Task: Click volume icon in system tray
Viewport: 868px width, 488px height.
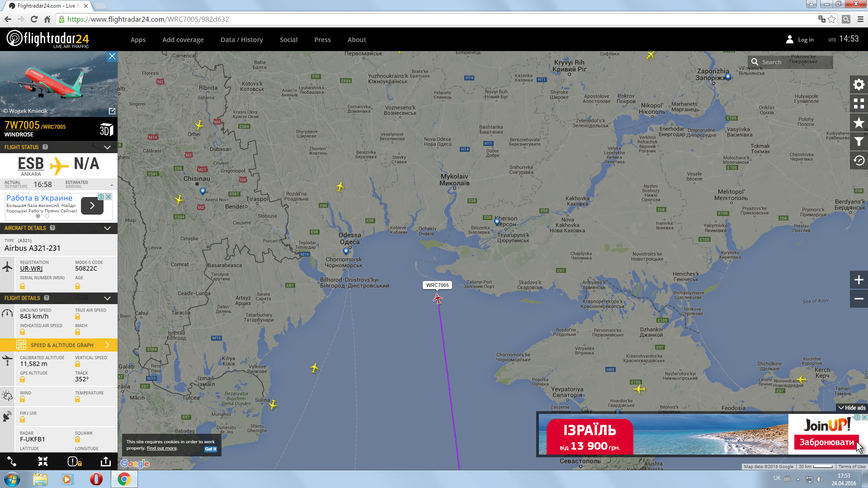Action: [x=820, y=479]
